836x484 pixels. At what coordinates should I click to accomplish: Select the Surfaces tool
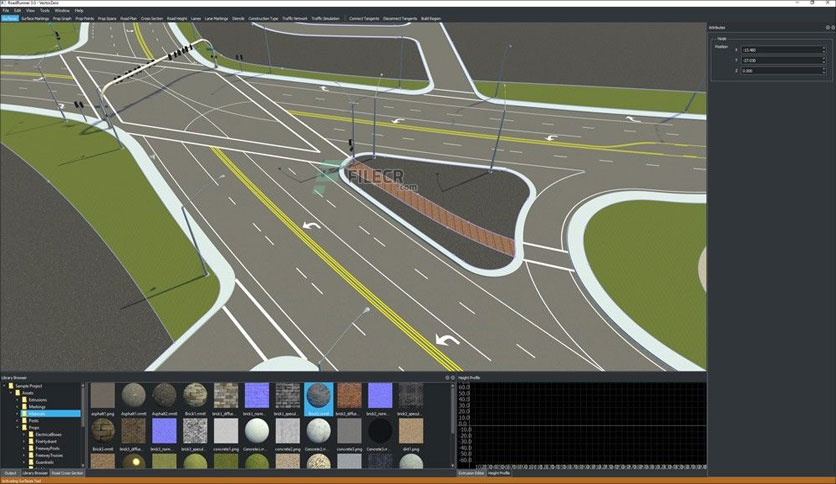10,18
